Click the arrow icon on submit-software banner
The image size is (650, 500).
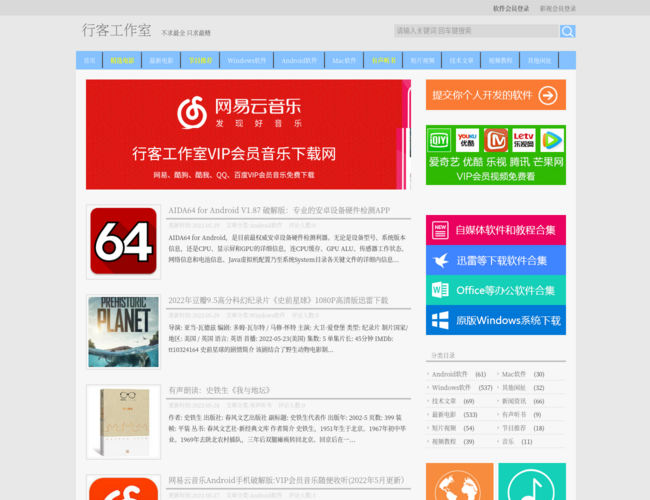tap(548, 95)
